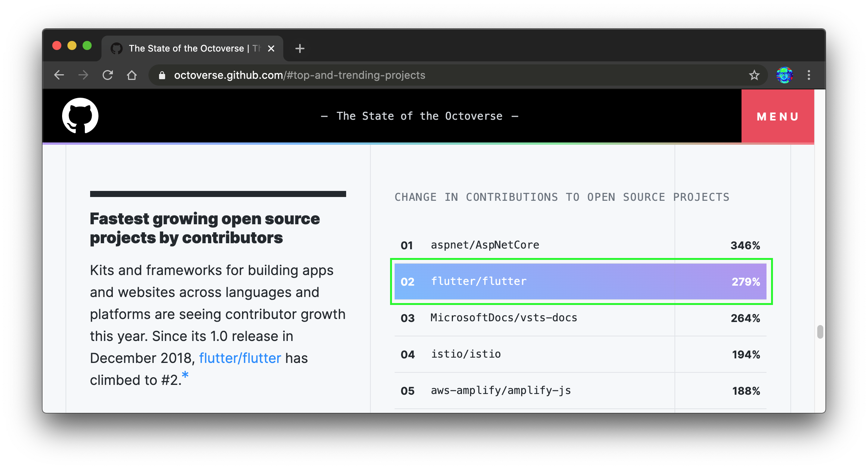
Task: Click the green fullscreen window button
Action: tap(87, 46)
